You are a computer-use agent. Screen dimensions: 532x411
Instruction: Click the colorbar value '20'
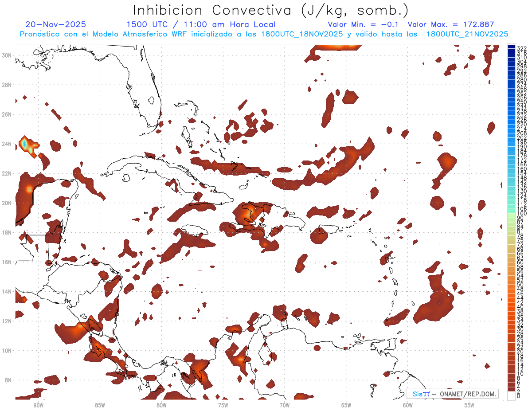point(520,352)
